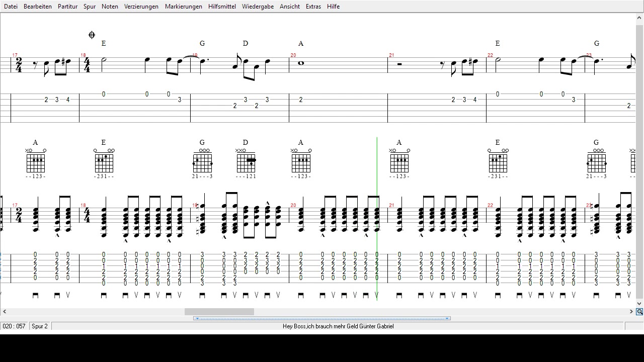Select the E chord diagram above measure 18
644x362 pixels.
click(x=104, y=162)
